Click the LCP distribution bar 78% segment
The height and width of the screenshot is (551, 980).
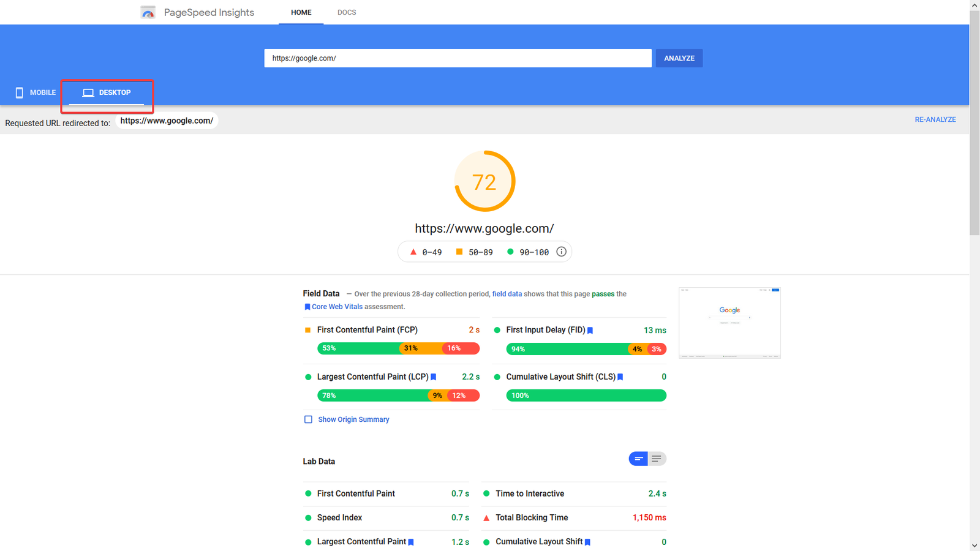[x=373, y=395]
